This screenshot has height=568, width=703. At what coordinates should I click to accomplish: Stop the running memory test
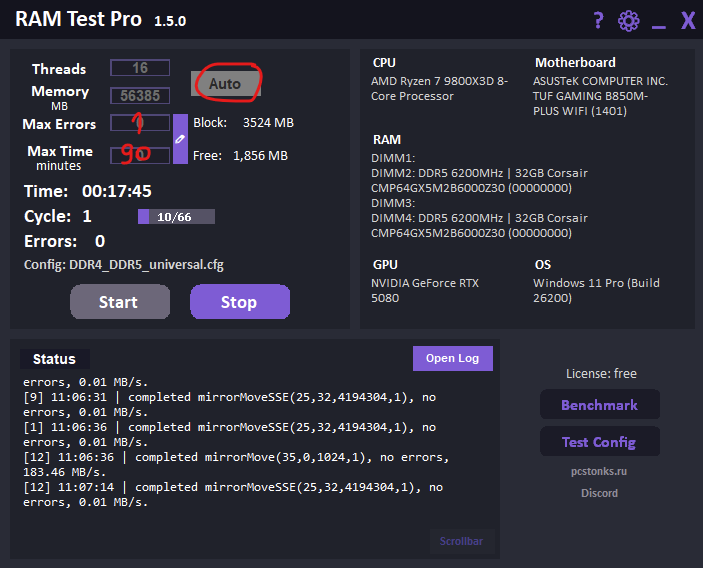tap(240, 302)
